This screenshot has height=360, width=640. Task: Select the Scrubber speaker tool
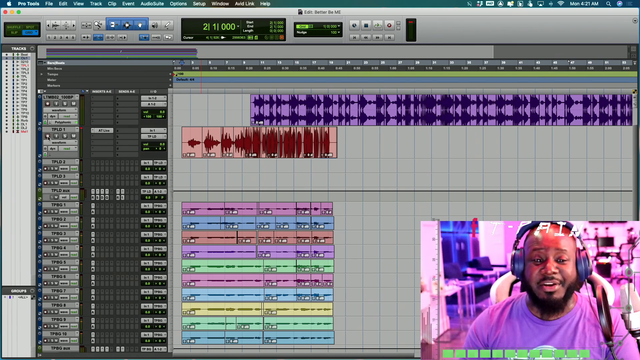point(155,25)
